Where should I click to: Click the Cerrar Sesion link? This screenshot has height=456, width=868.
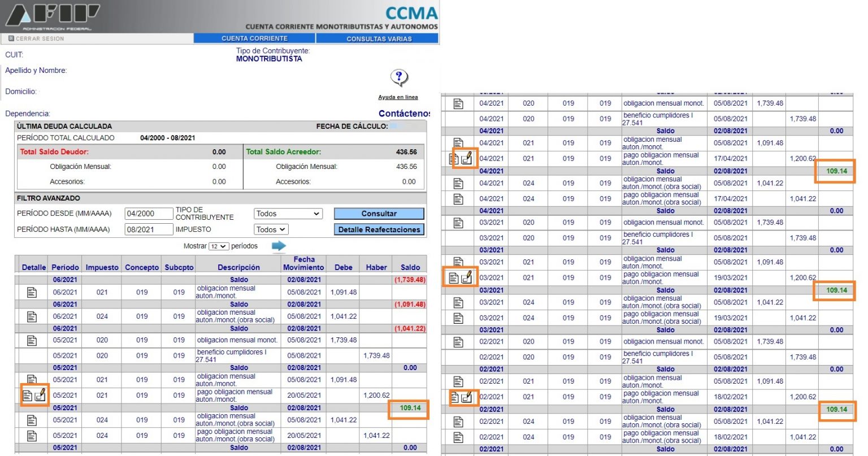coord(36,38)
